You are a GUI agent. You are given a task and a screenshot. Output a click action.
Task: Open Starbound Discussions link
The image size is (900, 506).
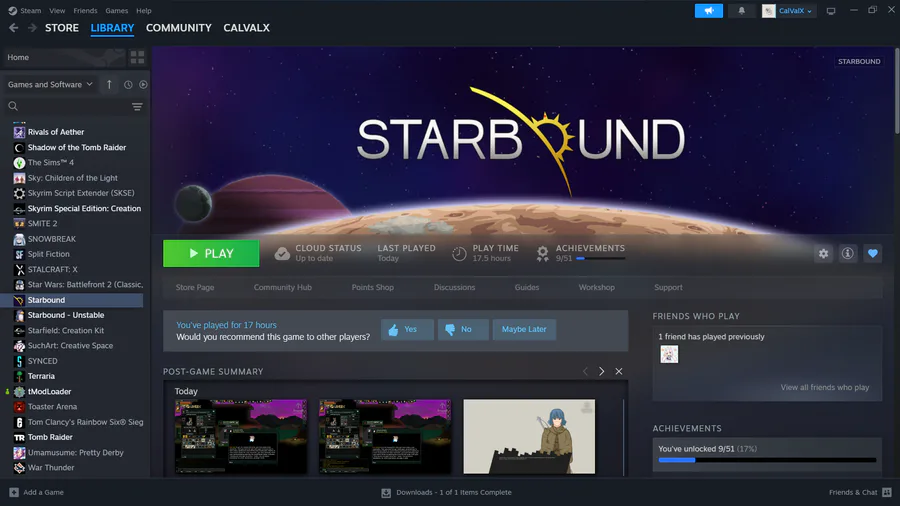point(454,287)
